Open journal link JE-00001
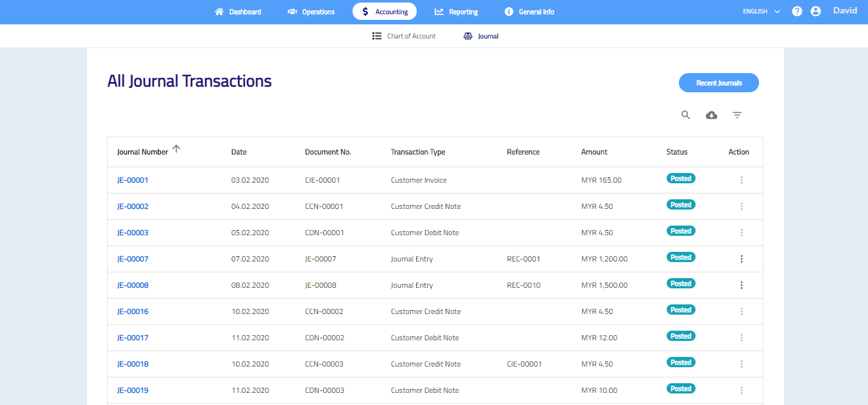Image resolution: width=868 pixels, height=405 pixels. pyautogui.click(x=133, y=180)
